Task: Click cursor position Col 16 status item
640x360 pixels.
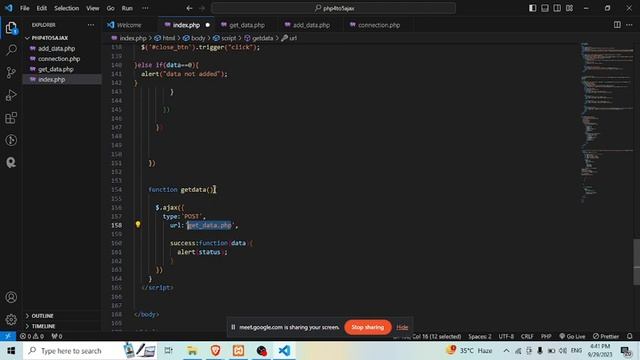Action: click(436, 336)
